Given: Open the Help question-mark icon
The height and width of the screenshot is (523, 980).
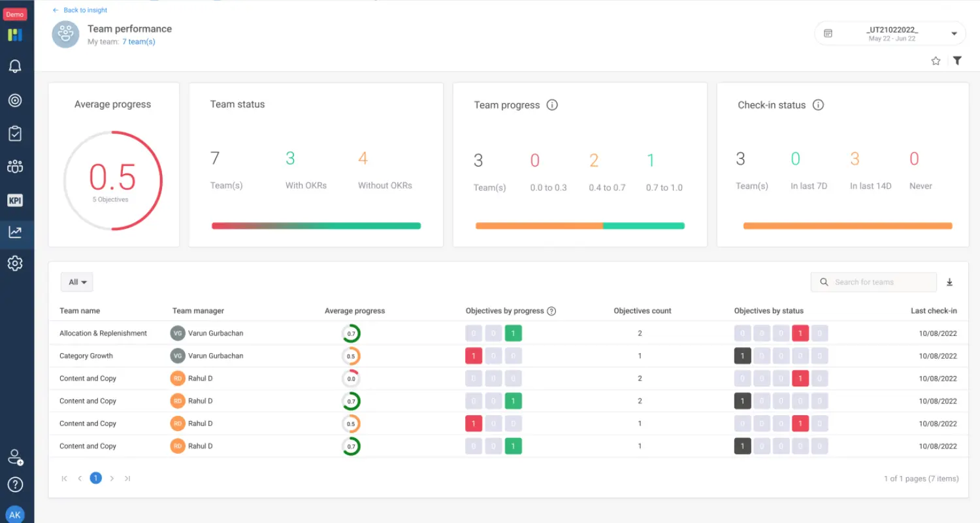Looking at the screenshot, I should pyautogui.click(x=15, y=484).
